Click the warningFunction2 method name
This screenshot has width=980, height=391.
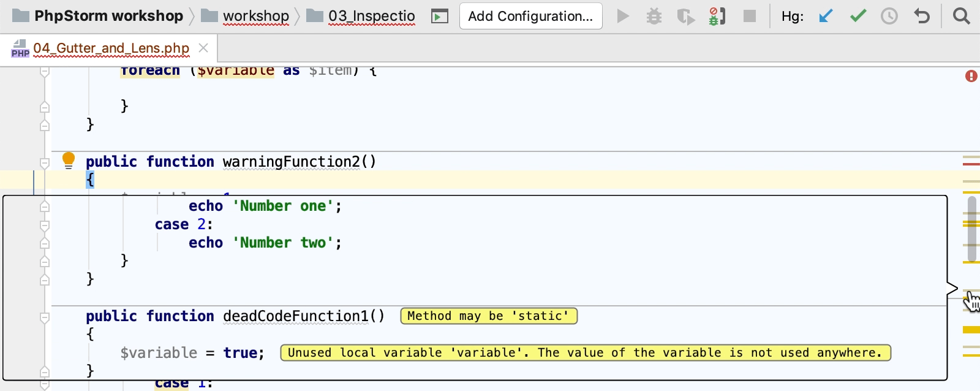[292, 161]
